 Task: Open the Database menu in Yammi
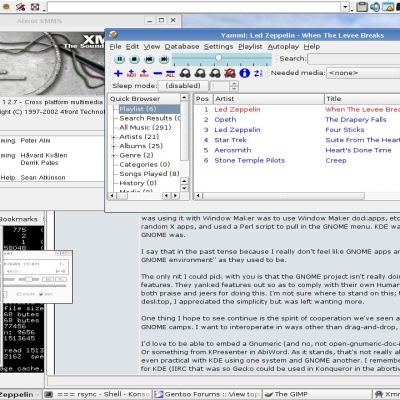coord(182,47)
